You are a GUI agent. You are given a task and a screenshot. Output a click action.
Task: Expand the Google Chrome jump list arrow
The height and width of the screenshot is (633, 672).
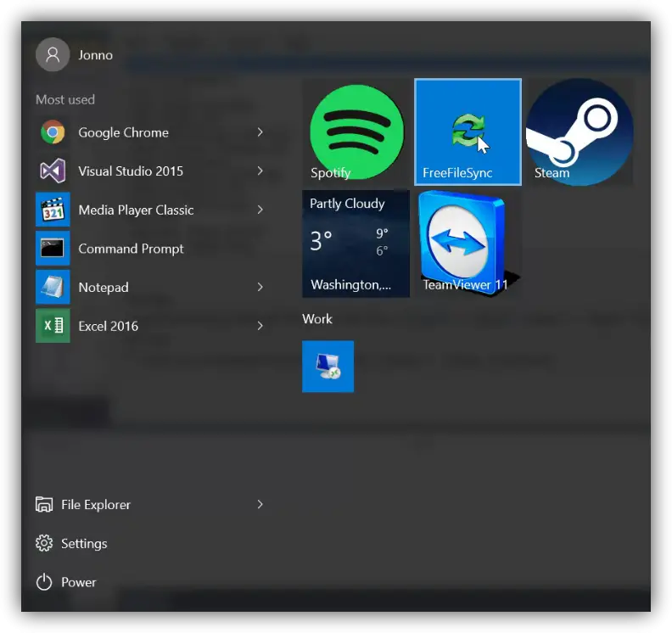pos(260,132)
